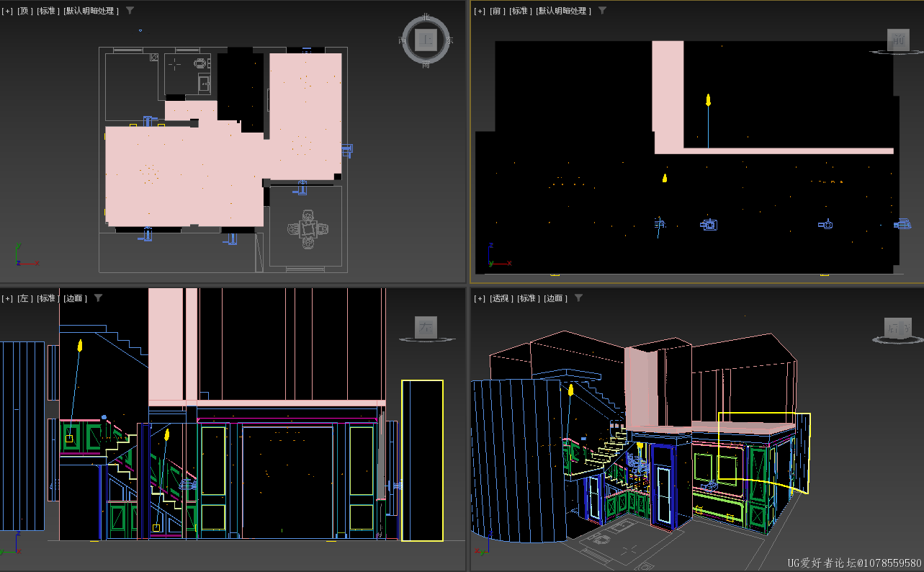Viewport: 924px width, 572px height.
Task: Open the [+] menu in the Left (左) viewport
Action: 7,298
